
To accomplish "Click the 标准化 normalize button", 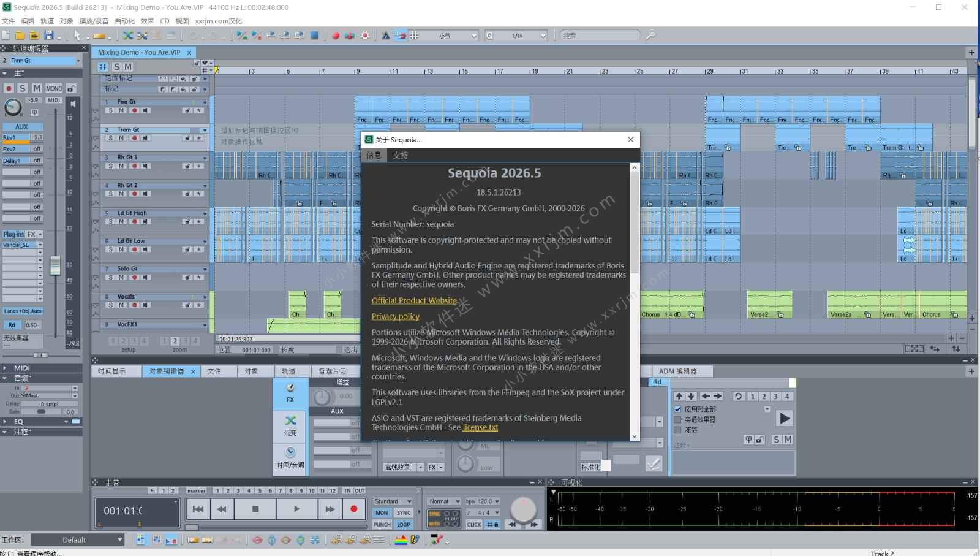I will pos(591,467).
